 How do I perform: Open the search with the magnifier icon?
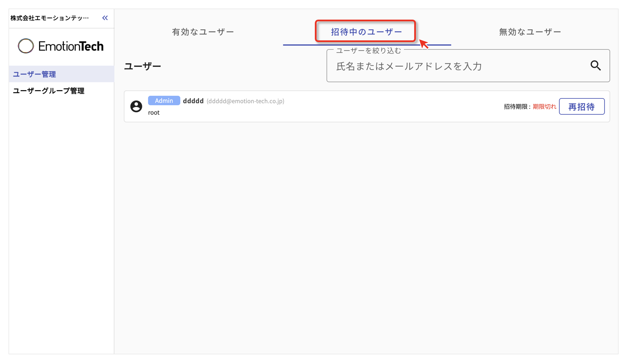(596, 66)
